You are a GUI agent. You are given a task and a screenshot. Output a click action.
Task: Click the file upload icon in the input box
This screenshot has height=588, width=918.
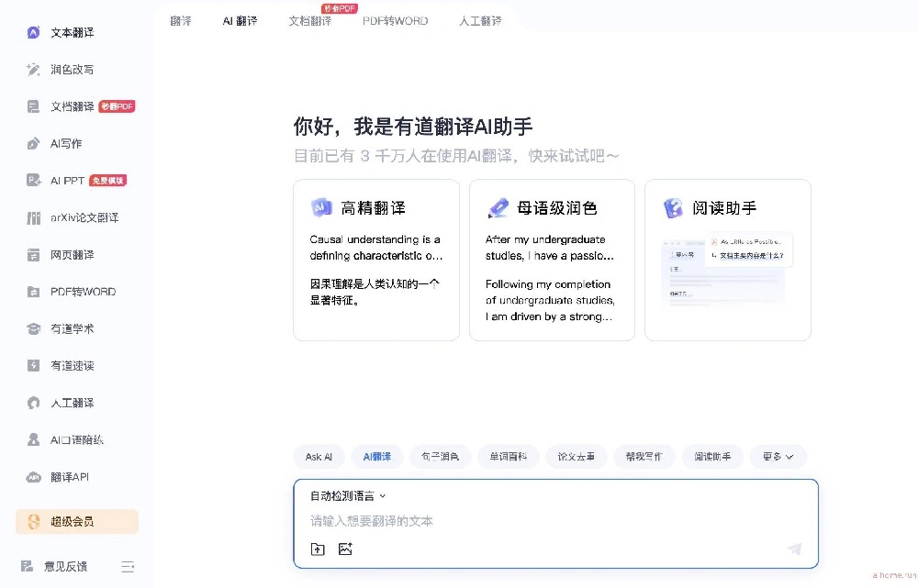(x=318, y=549)
